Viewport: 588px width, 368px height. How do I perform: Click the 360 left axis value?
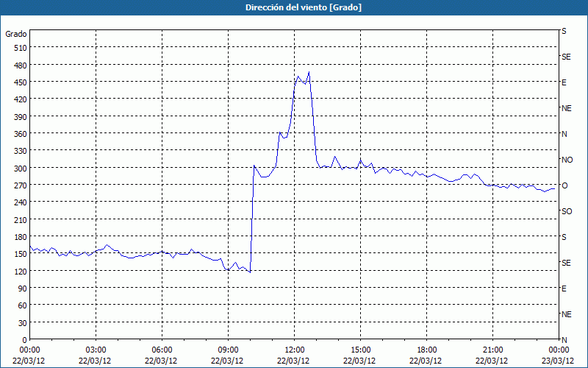click(21, 134)
